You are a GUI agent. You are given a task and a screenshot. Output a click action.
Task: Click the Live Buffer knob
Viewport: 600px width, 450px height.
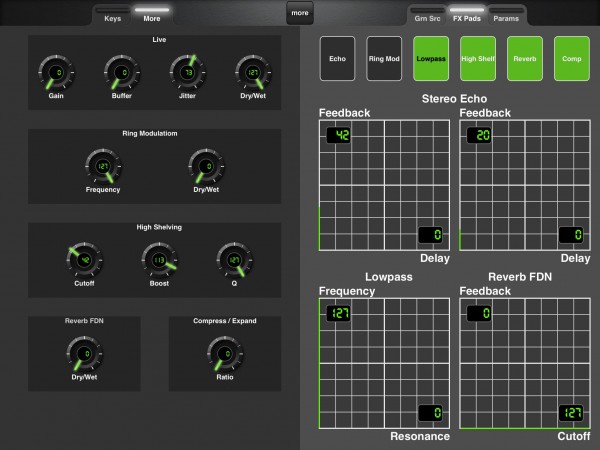(x=122, y=72)
